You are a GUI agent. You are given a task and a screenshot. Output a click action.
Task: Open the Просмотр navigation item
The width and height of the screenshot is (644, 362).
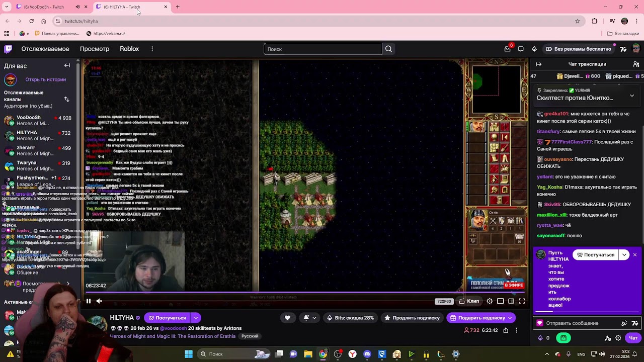[95, 49]
